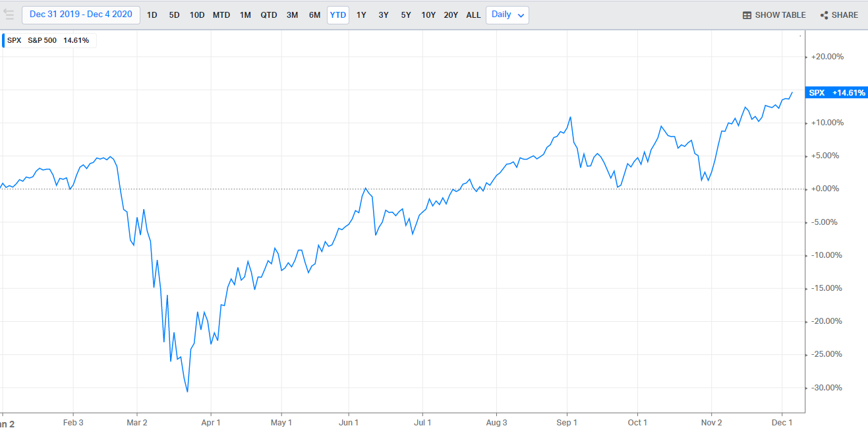Click the -10.00% axis label
The image size is (868, 432).
click(x=827, y=255)
